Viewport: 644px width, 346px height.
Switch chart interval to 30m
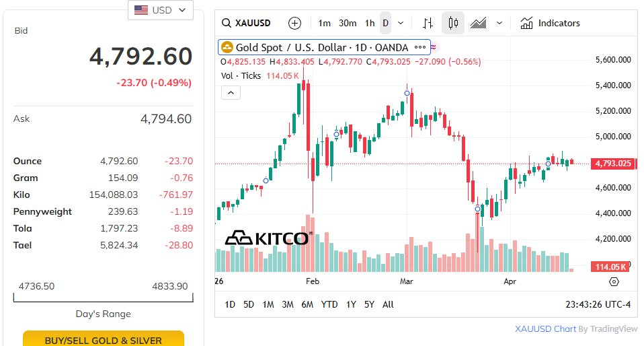click(348, 23)
